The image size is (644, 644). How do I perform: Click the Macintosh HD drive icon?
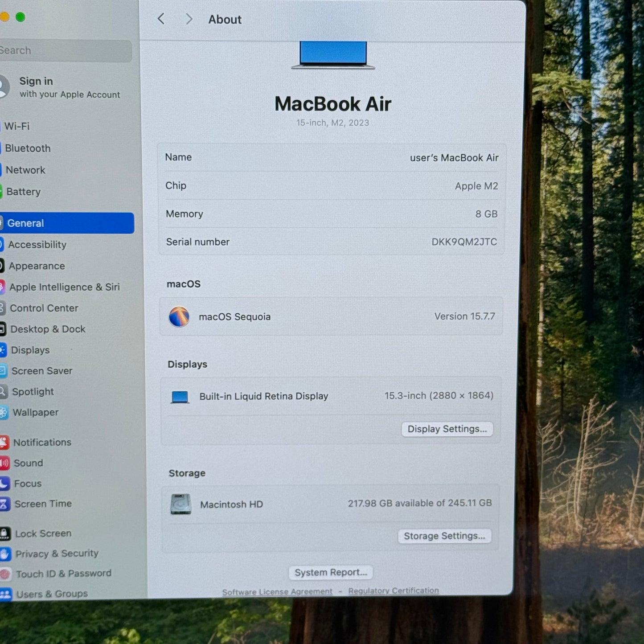pos(181,504)
